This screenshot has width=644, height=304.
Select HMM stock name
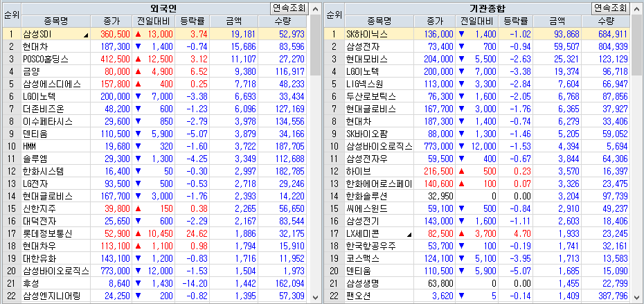[30, 147]
